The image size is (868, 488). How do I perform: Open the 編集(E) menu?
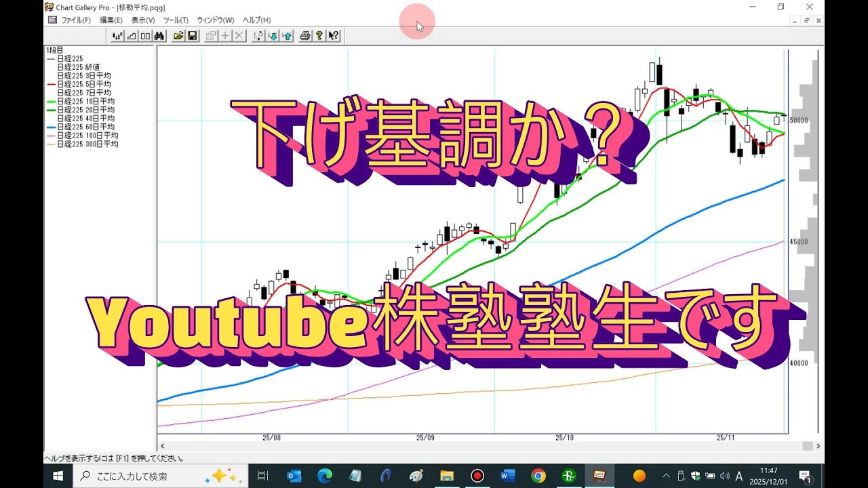(x=111, y=20)
